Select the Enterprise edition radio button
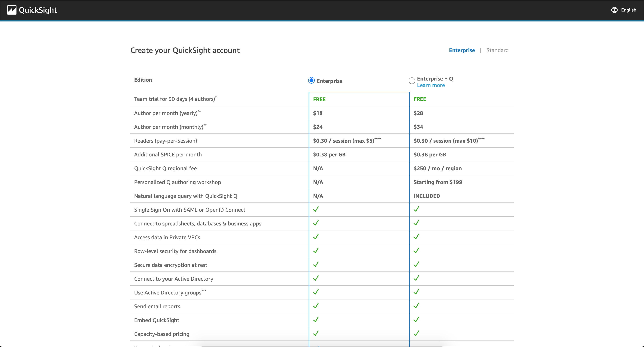 coord(311,81)
